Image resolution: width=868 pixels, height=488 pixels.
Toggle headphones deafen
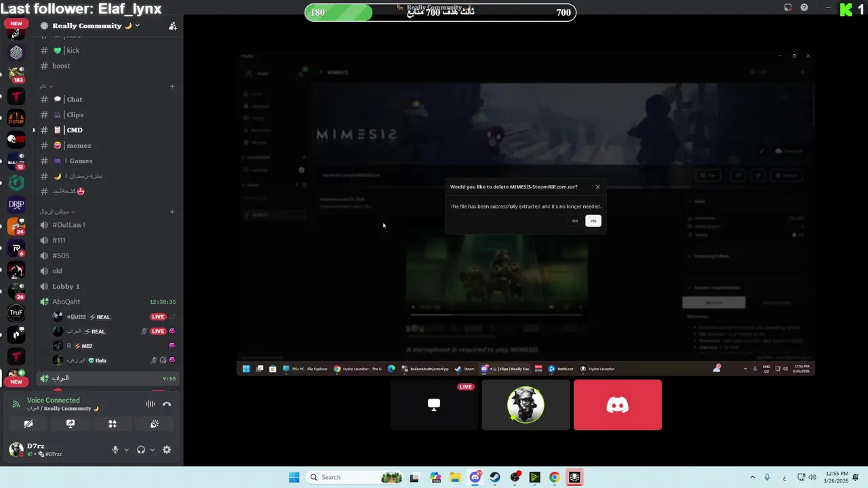tap(141, 449)
